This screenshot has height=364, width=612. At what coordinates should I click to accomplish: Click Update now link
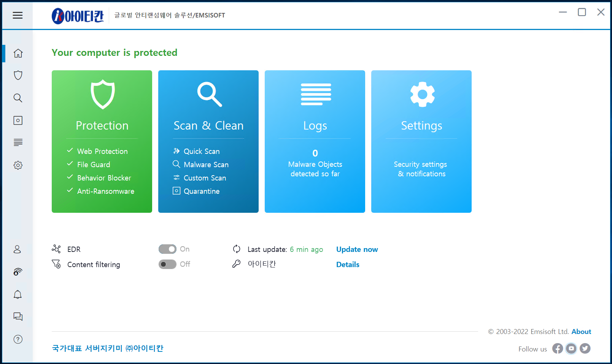pyautogui.click(x=357, y=249)
